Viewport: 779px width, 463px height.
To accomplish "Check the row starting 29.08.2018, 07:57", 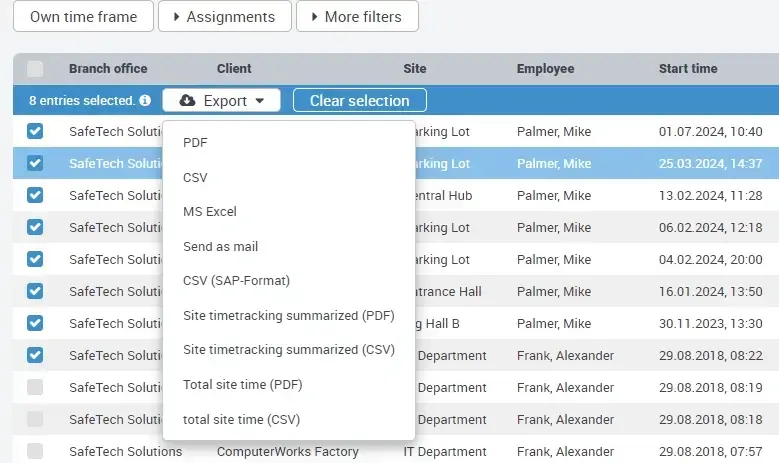I will coord(35,451).
